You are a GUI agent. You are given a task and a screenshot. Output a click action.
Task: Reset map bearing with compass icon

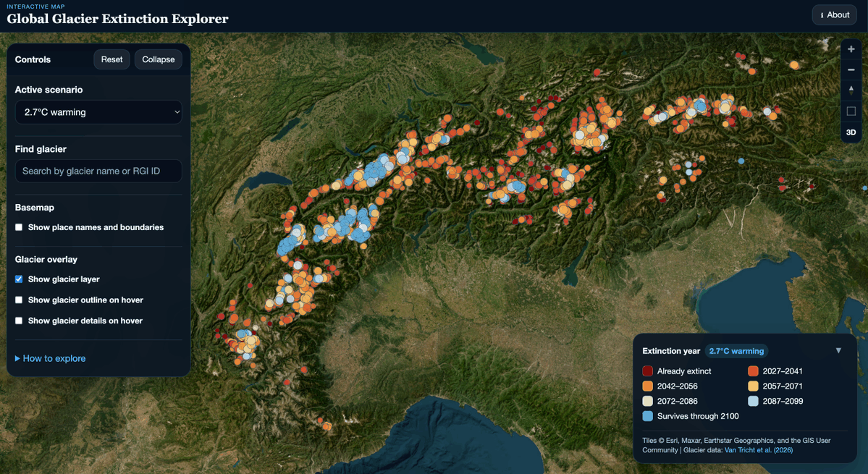(851, 90)
